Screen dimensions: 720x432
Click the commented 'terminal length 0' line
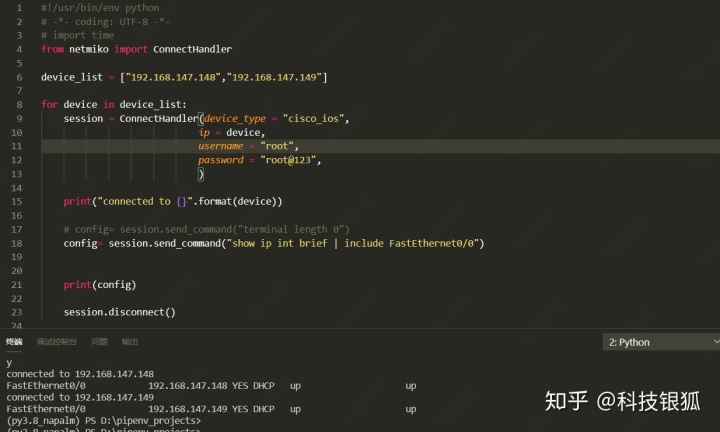207,229
